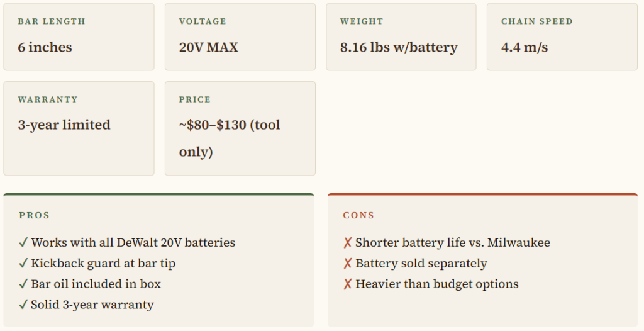Select the checkmark next to Kickback guard

(x=23, y=264)
